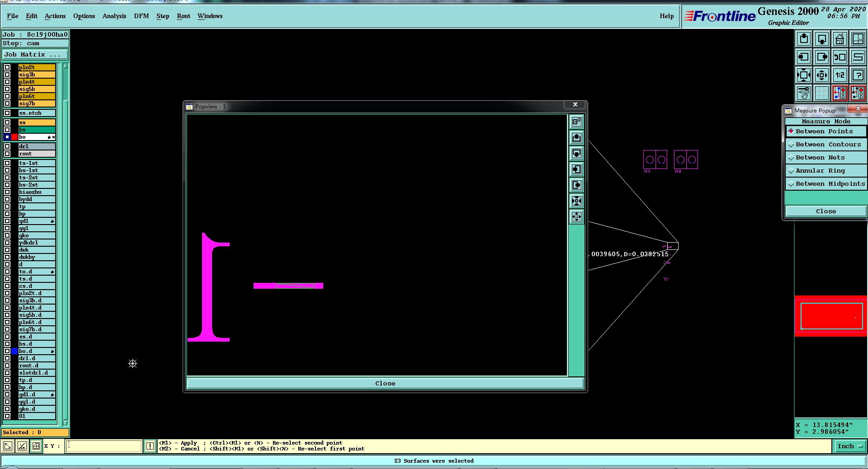Viewport: 868px width, 469px height.
Task: Select the slotdrl.d layer row
Action: point(37,373)
